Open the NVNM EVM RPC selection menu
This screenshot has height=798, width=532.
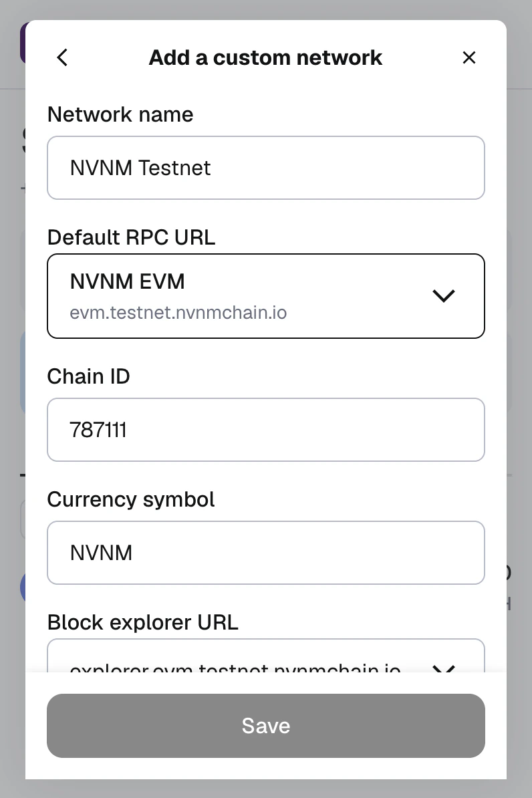pos(265,295)
